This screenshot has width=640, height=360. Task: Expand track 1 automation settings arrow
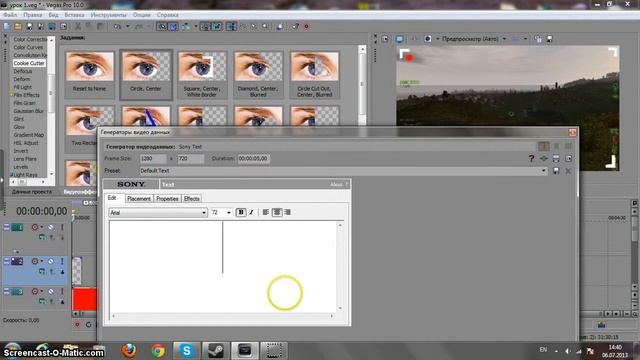point(42,227)
